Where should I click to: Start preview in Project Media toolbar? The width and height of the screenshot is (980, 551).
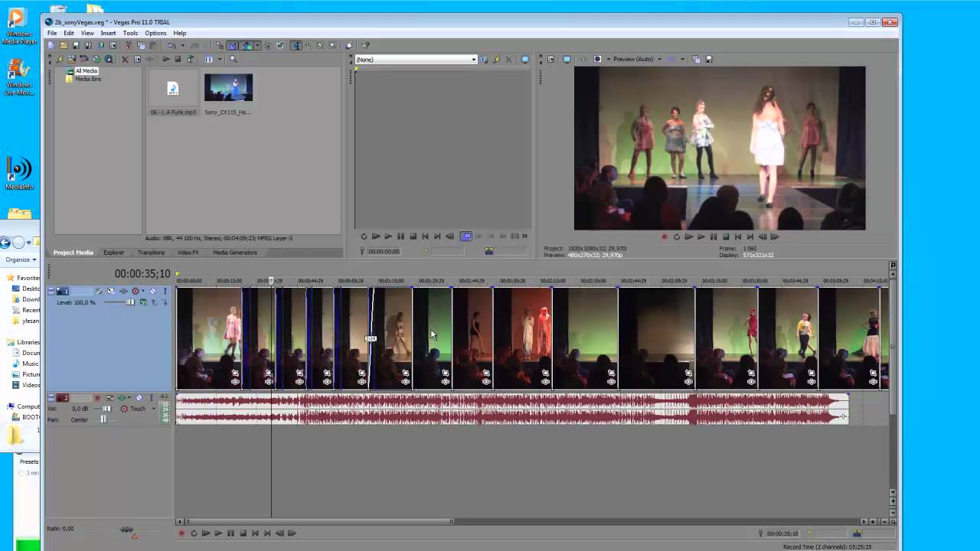(166, 59)
